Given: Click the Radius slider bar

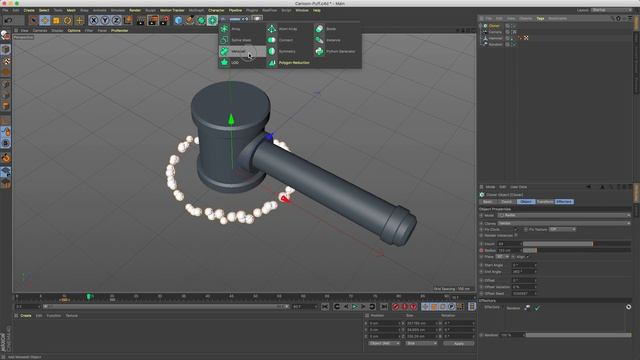Looking at the screenshot, I should [x=577, y=250].
